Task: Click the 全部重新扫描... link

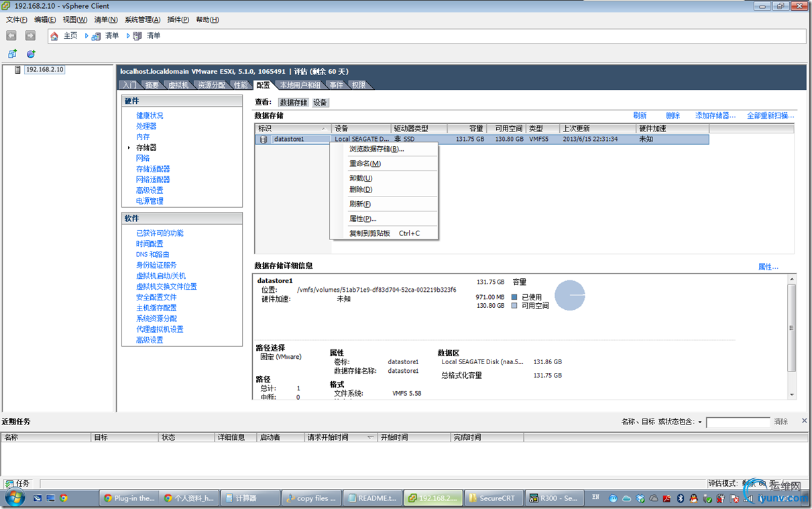Action: point(770,115)
